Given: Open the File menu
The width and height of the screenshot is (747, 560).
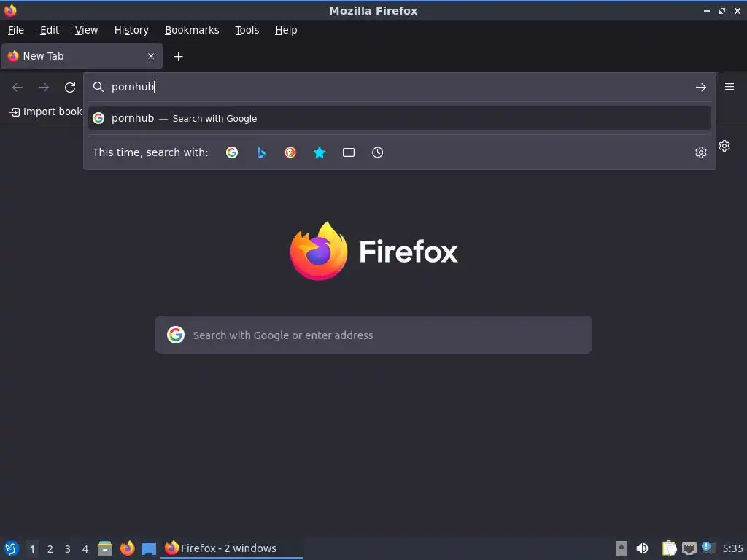Looking at the screenshot, I should [x=16, y=30].
